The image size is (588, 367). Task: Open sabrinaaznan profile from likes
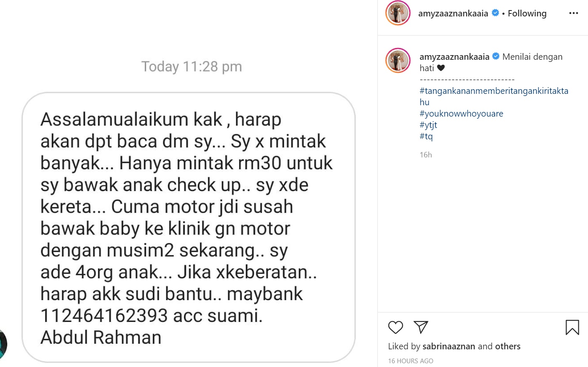click(x=449, y=346)
